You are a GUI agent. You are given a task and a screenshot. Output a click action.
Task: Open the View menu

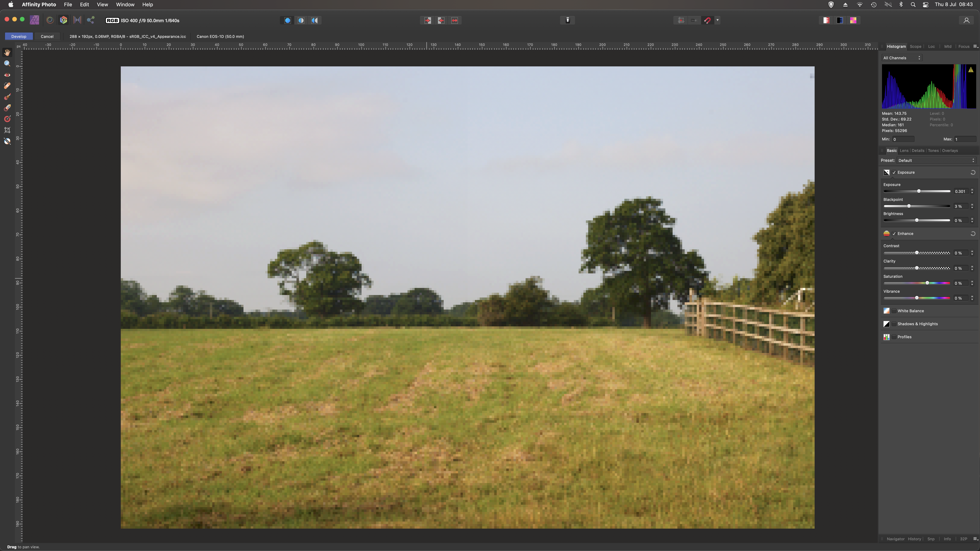pos(102,5)
